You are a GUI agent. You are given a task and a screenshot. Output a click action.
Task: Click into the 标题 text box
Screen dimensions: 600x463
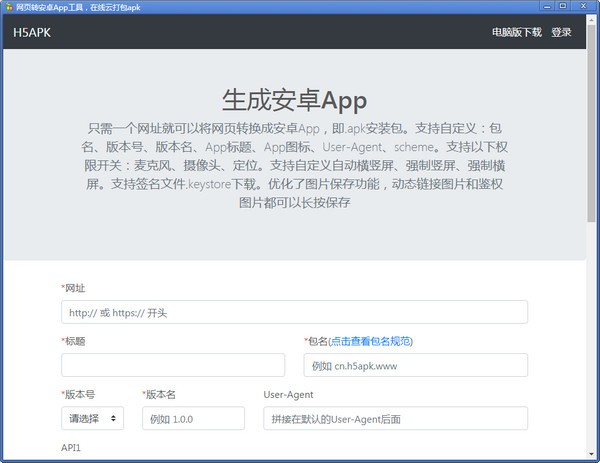173,365
